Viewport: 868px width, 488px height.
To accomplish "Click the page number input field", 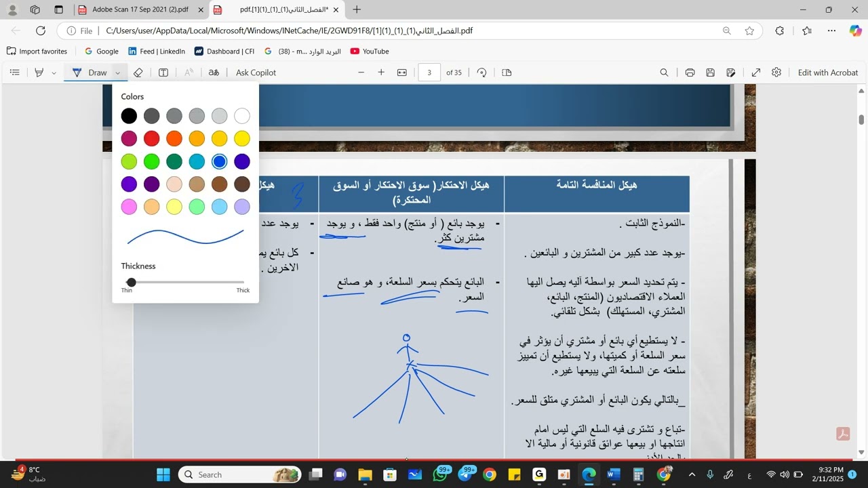I will [x=429, y=73].
